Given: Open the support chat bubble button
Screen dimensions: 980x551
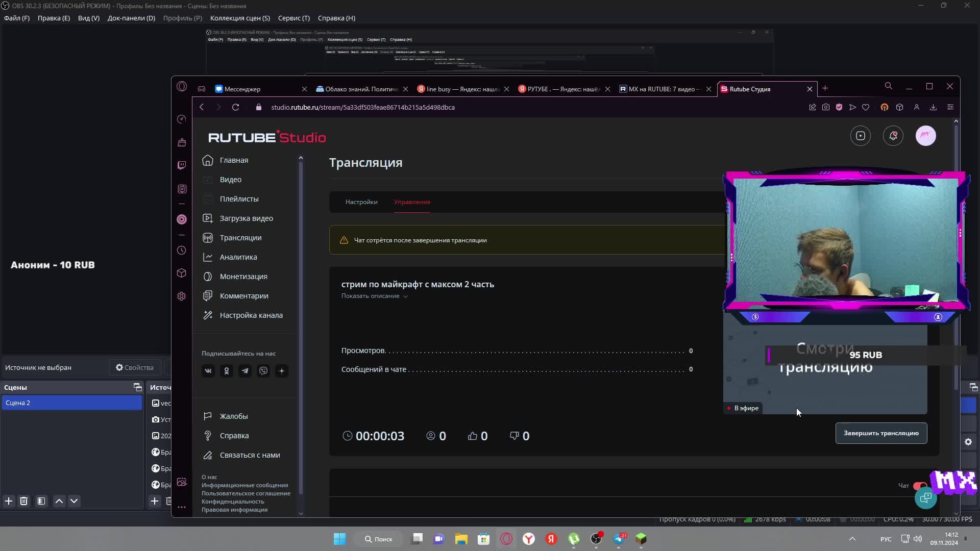Looking at the screenshot, I should (x=926, y=498).
